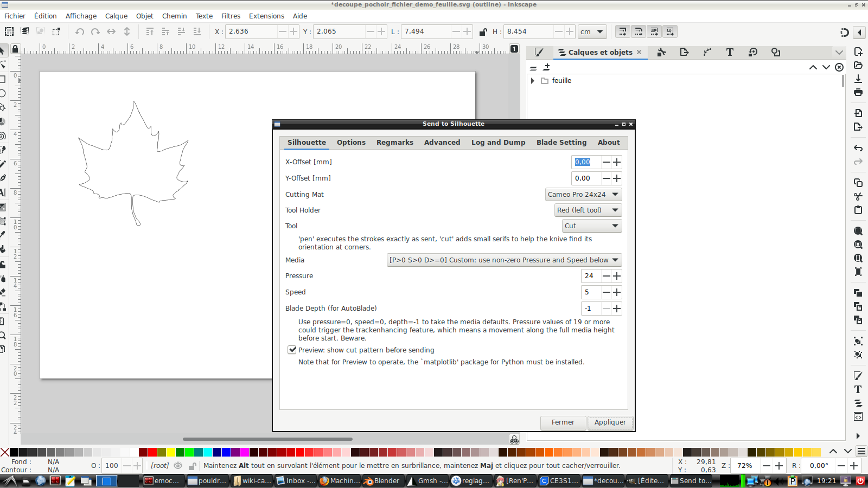Open the Extensions menu

tap(266, 16)
